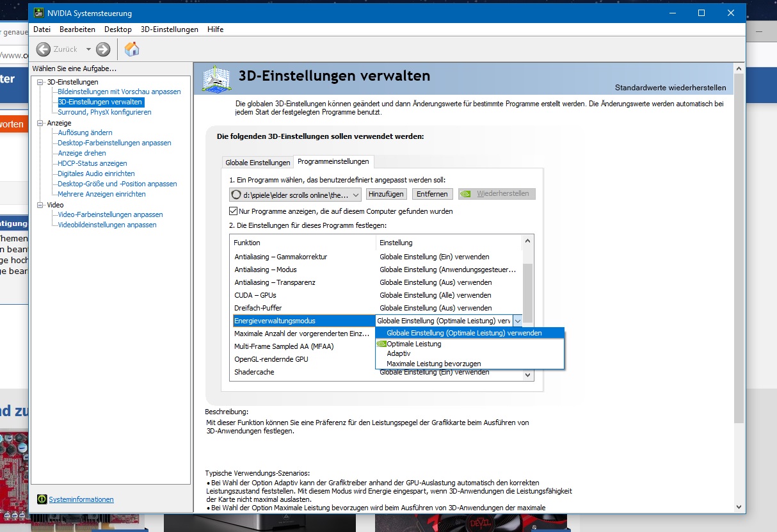Select the 'Antialiasing – Gammakorrektur' row

[x=376, y=257]
